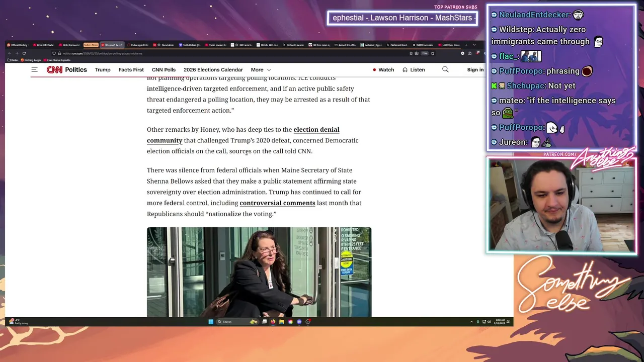Open the CNN hamburger menu icon
644x362 pixels.
(x=34, y=69)
